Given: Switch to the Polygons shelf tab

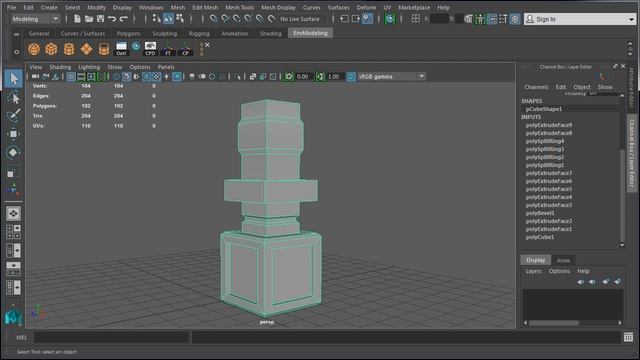Looking at the screenshot, I should pos(129,33).
